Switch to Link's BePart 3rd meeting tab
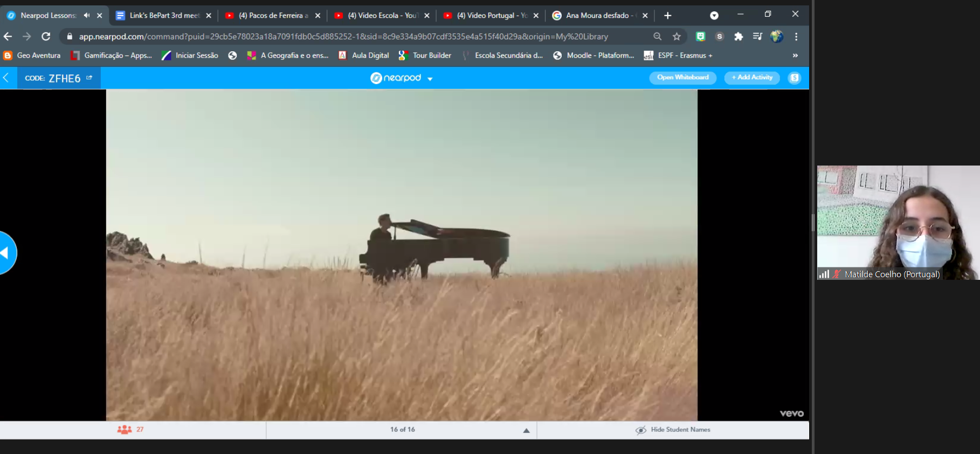This screenshot has height=454, width=980. [164, 16]
